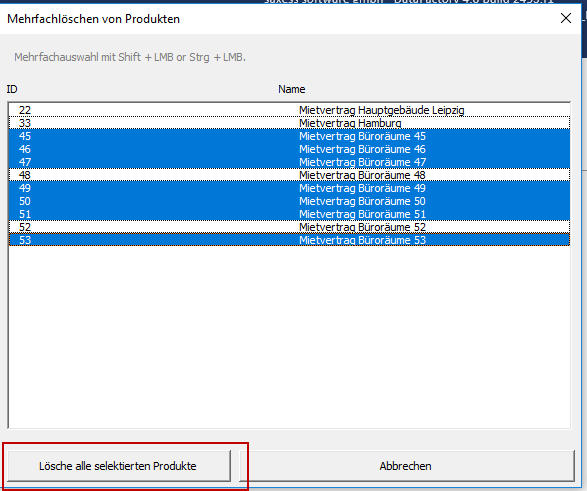Select row Mietvertrag Hamburg

click(x=289, y=123)
